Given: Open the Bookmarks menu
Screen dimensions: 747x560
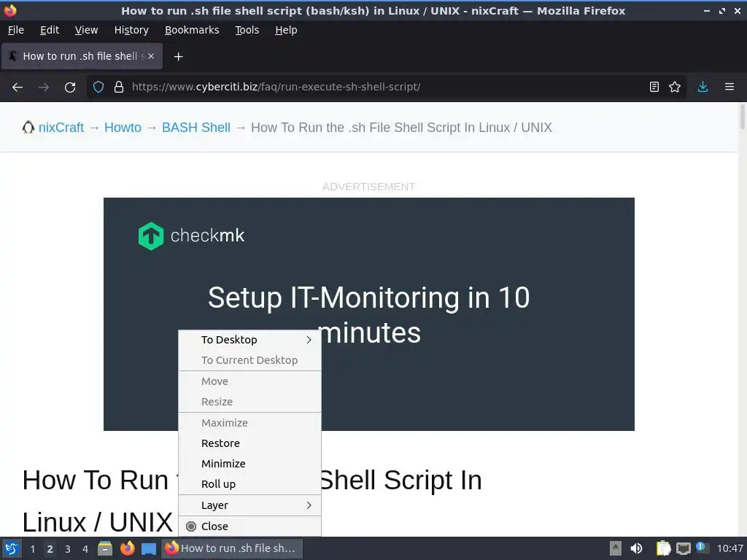Looking at the screenshot, I should click(192, 30).
